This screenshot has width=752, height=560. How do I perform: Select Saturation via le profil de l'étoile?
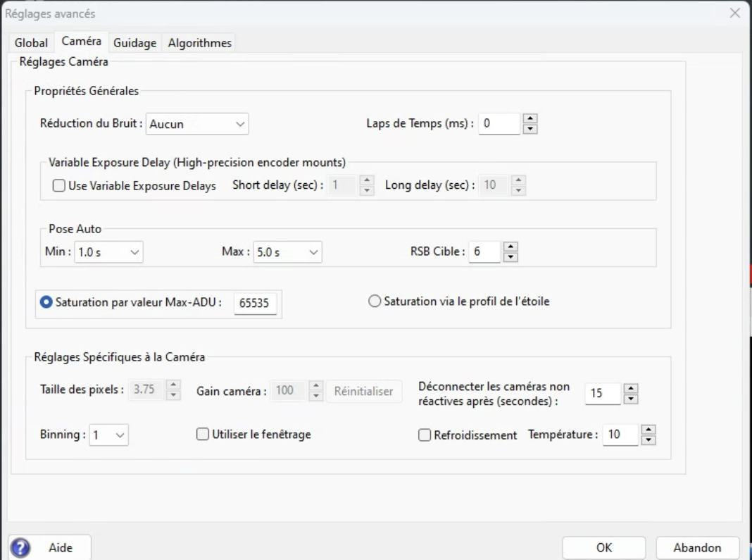[375, 301]
